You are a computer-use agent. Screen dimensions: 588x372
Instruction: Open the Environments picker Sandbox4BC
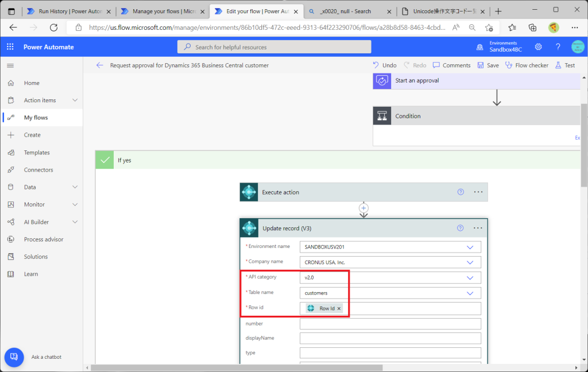click(499, 47)
